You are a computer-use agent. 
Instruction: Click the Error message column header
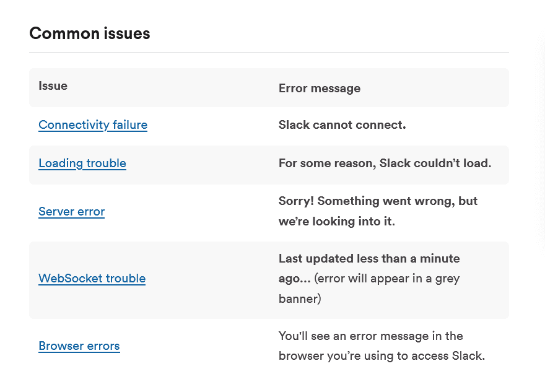320,88
